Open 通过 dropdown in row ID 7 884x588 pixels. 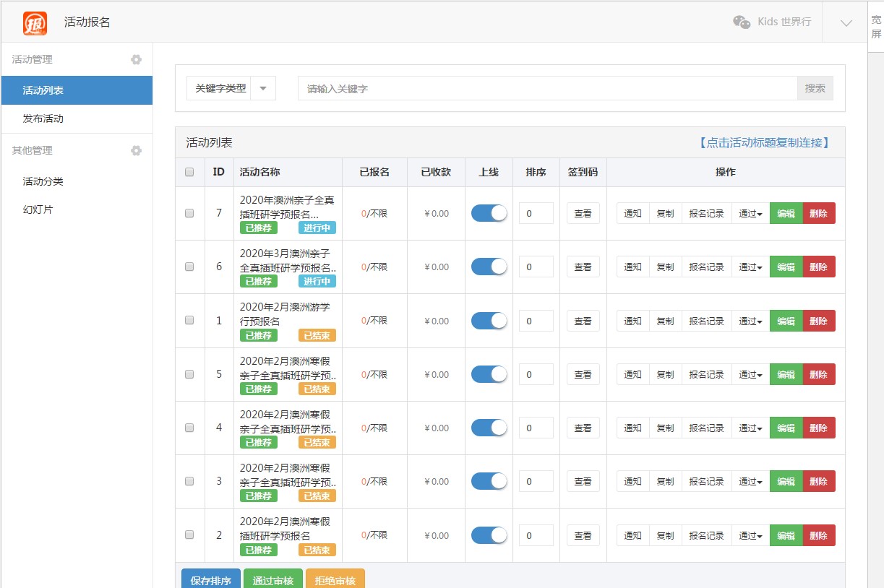click(751, 213)
